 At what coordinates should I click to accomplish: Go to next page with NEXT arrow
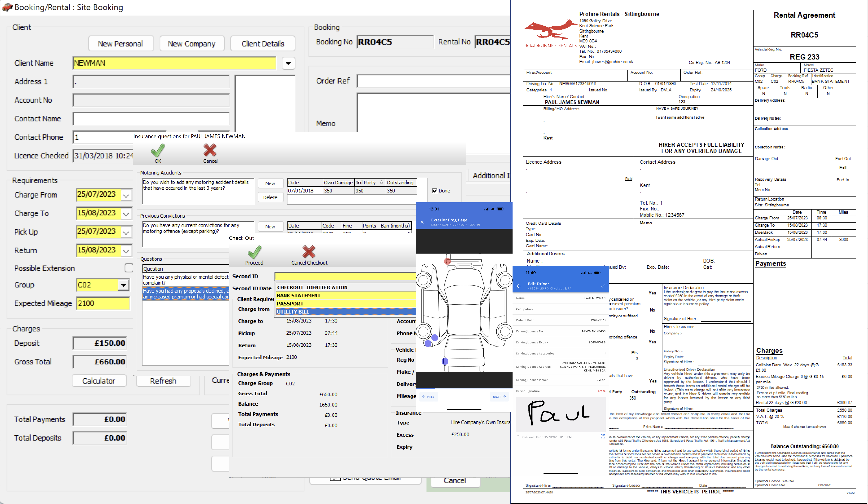click(499, 396)
